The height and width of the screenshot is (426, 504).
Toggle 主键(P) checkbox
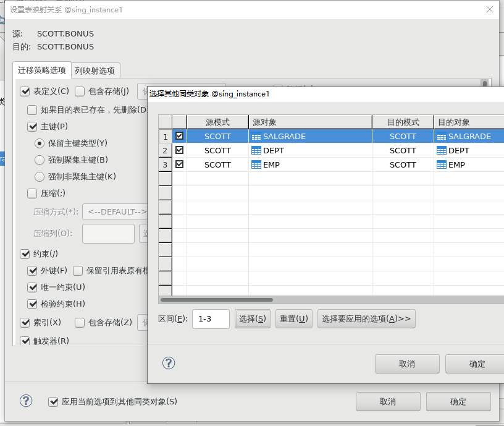tap(32, 127)
